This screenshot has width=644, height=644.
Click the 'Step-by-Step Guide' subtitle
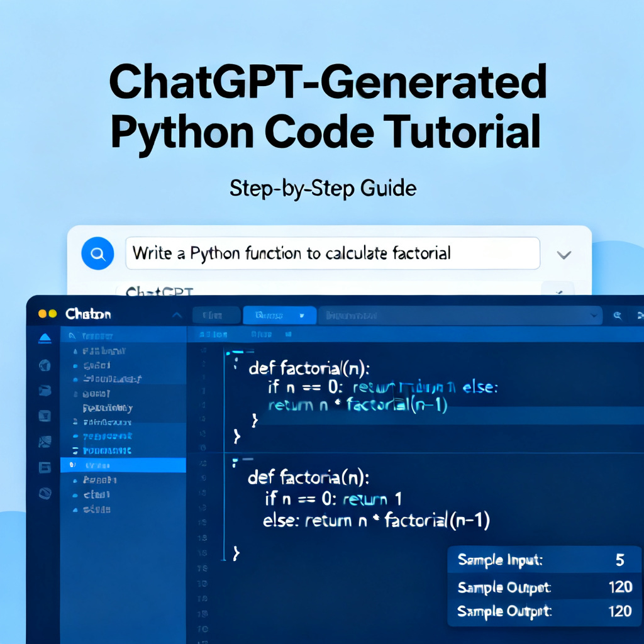click(323, 189)
